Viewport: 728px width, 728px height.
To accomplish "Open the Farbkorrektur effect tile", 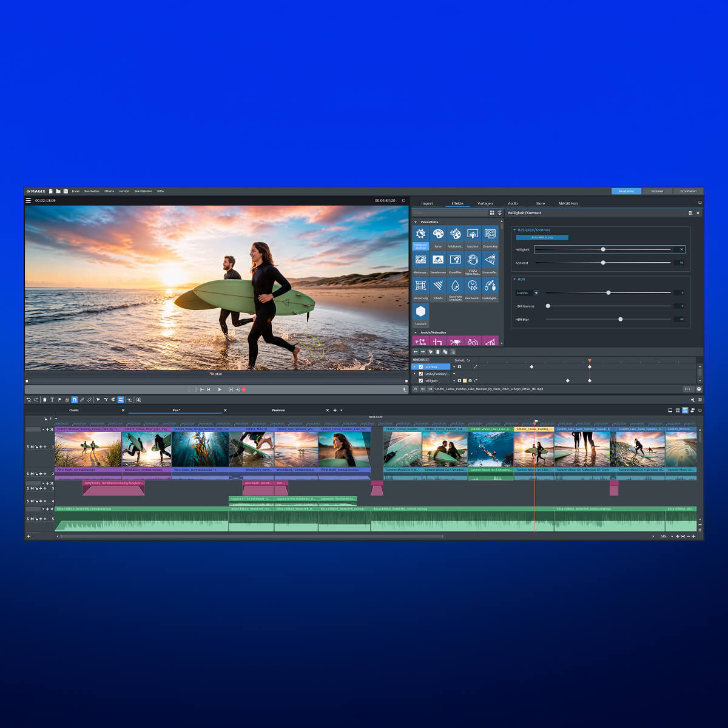I will tap(455, 237).
